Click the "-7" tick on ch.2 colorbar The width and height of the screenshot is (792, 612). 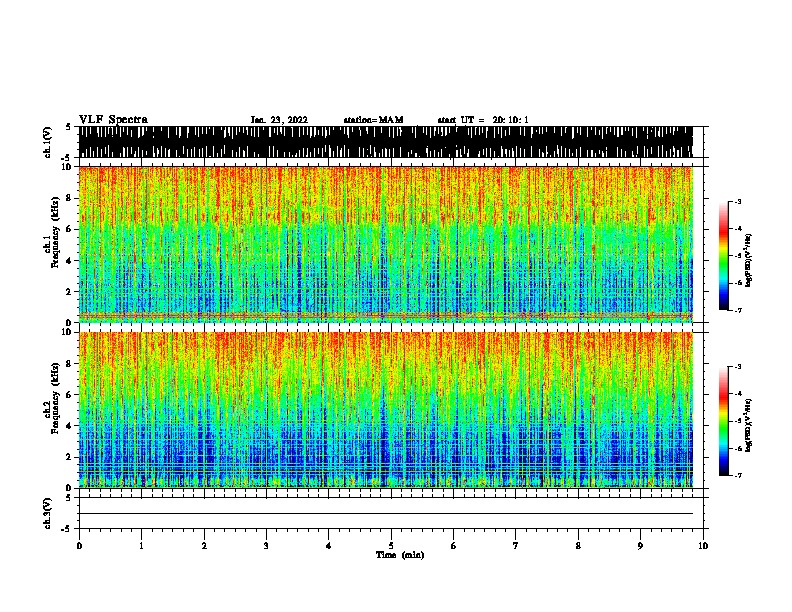[x=738, y=476]
